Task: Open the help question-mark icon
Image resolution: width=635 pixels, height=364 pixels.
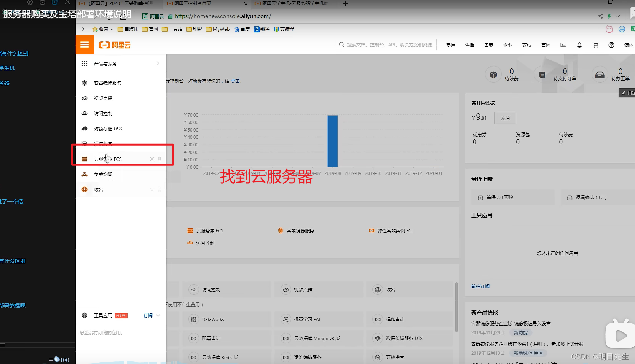Action: 611,45
